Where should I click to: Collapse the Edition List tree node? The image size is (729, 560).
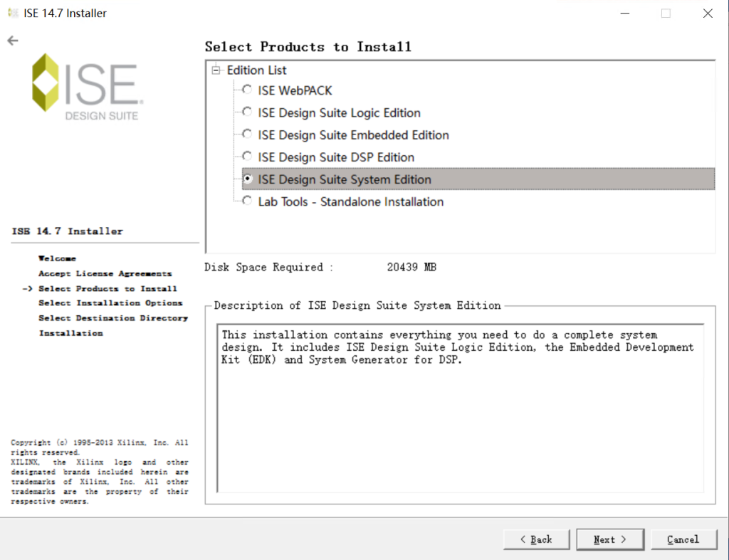point(216,70)
